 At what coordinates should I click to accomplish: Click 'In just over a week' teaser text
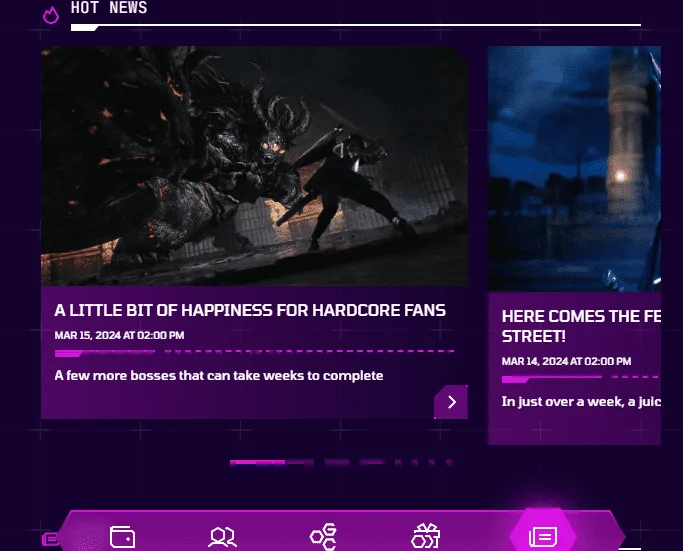click(x=581, y=401)
